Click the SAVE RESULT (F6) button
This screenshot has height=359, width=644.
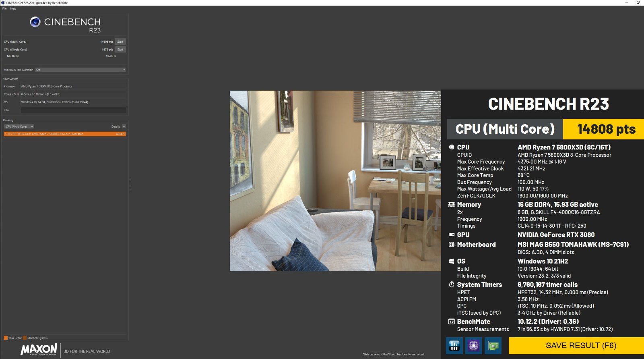576,345
